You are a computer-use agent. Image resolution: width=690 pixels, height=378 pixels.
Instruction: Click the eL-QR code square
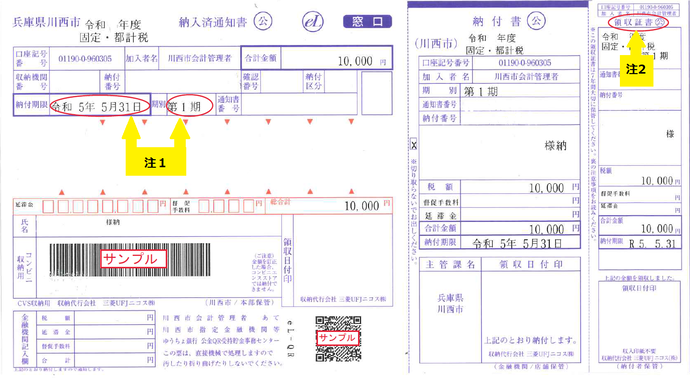pyautogui.click(x=338, y=338)
